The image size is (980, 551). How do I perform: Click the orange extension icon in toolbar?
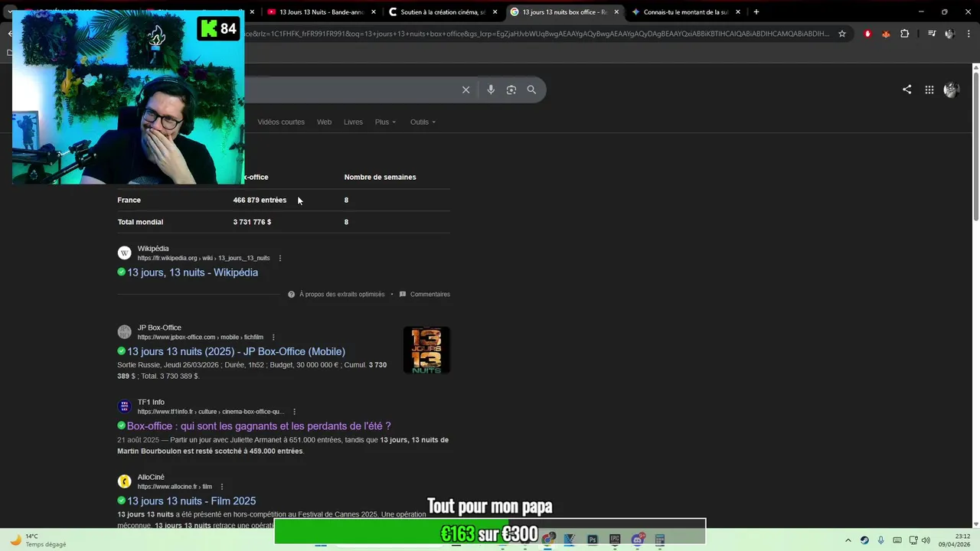pos(886,34)
